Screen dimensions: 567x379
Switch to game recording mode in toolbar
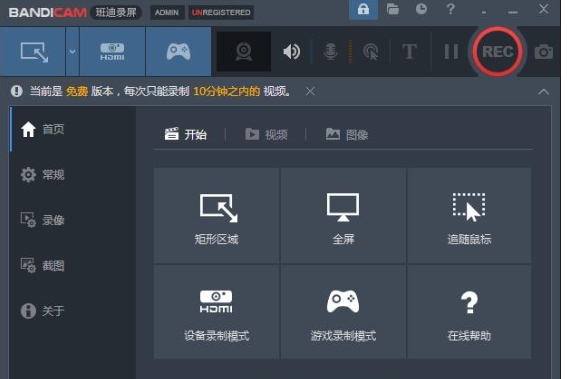[x=178, y=52]
